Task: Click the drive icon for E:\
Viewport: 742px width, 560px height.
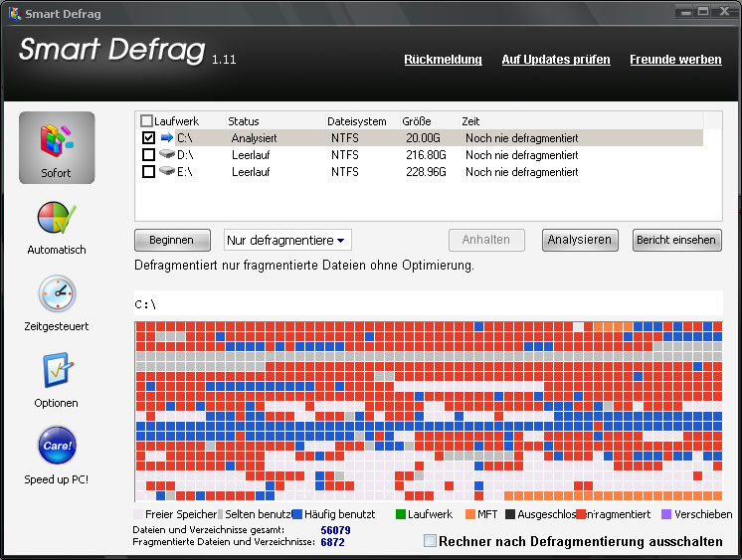Action: click(166, 171)
